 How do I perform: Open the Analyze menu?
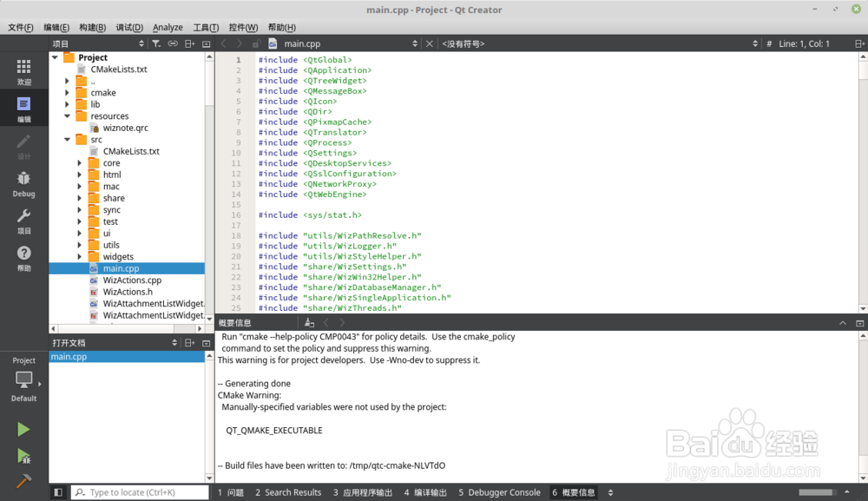coord(168,27)
